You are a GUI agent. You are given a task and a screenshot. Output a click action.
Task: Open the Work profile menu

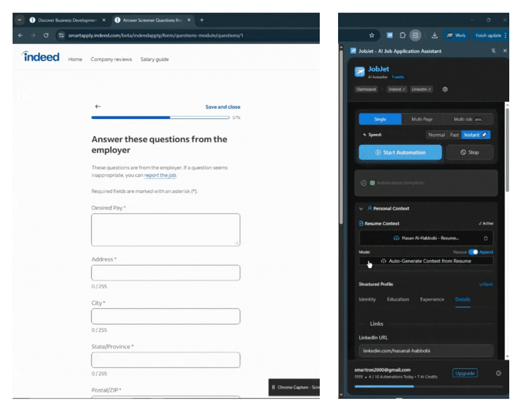coord(456,35)
